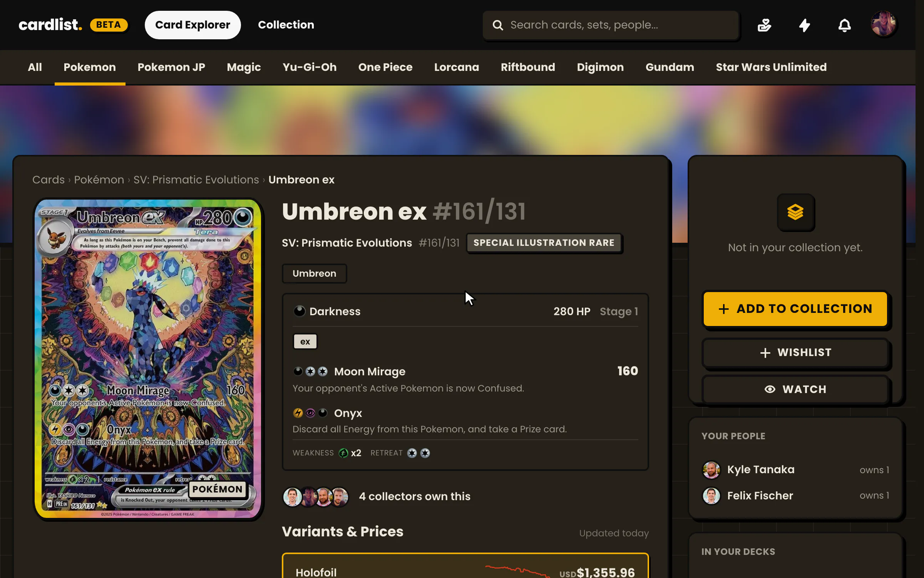This screenshot has height=578, width=924.
Task: Click '4 collectors own this' text
Action: click(415, 496)
